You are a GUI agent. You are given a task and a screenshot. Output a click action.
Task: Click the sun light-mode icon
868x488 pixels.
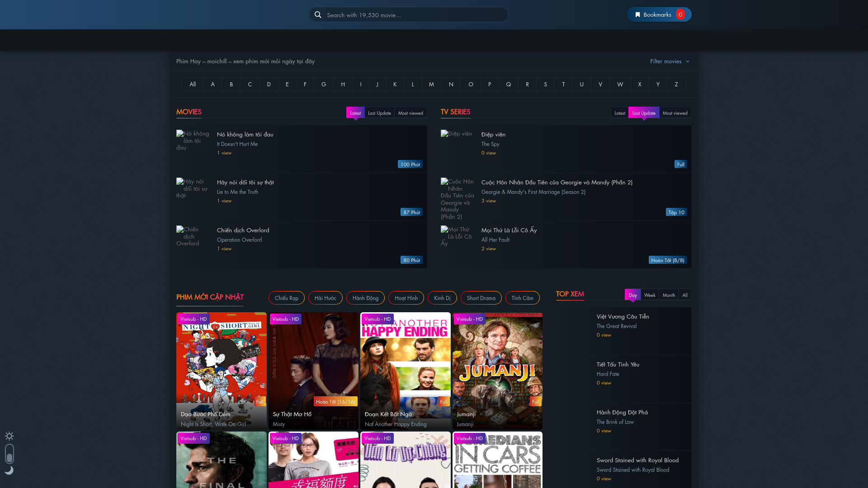pos(9,436)
